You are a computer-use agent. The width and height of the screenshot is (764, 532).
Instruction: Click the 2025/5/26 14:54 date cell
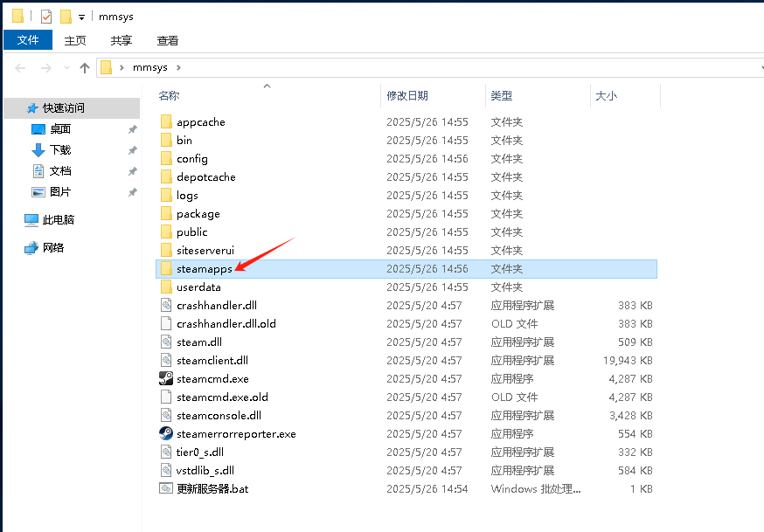click(x=427, y=488)
